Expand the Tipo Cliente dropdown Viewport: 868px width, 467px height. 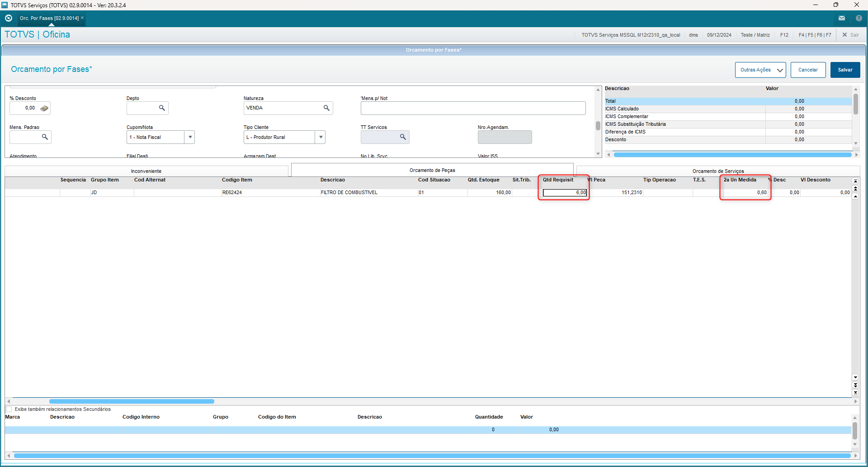coord(321,137)
